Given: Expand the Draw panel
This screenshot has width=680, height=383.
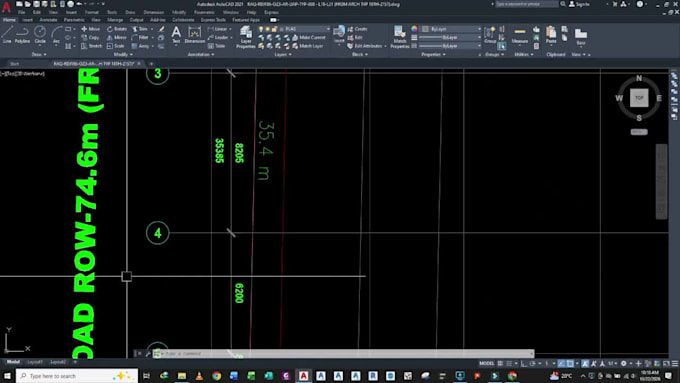Looking at the screenshot, I should pyautogui.click(x=39, y=55).
